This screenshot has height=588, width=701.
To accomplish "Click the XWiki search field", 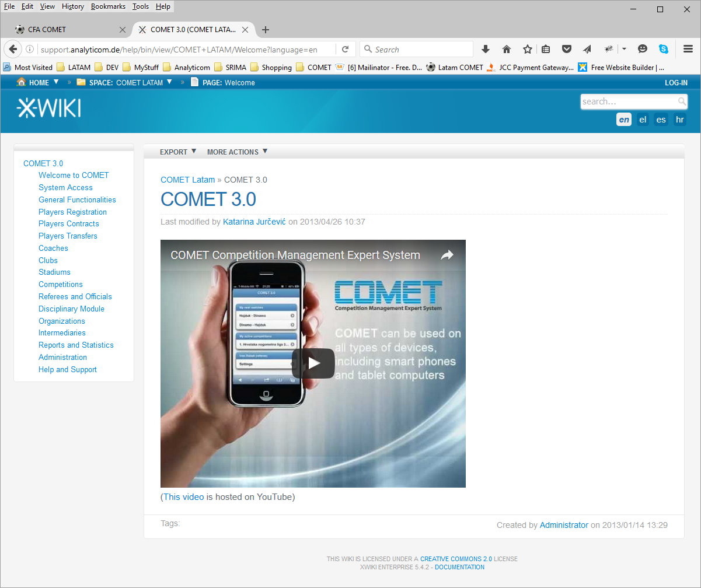I will 629,101.
